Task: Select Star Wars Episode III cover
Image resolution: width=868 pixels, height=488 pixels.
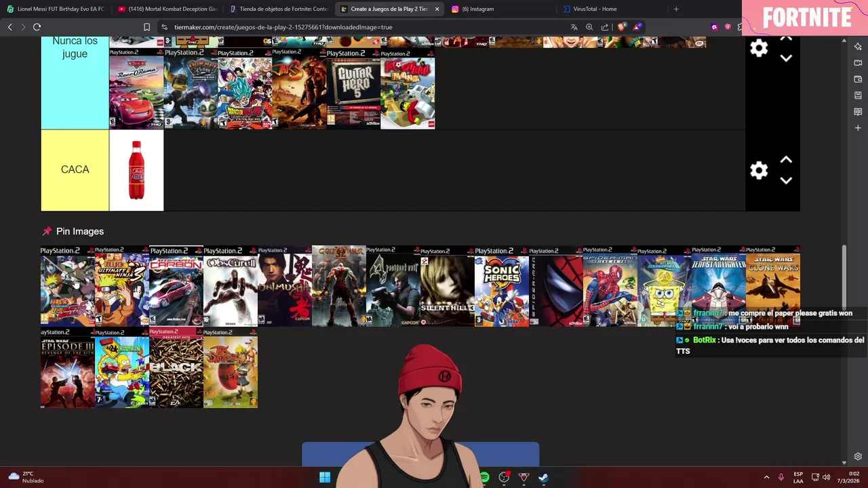Action: pos(68,368)
